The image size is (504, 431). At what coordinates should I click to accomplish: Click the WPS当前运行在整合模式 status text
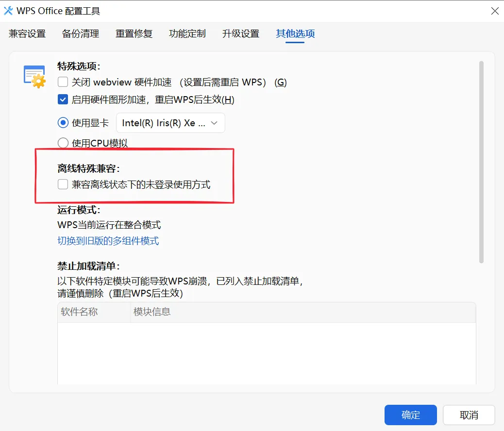[x=109, y=225]
